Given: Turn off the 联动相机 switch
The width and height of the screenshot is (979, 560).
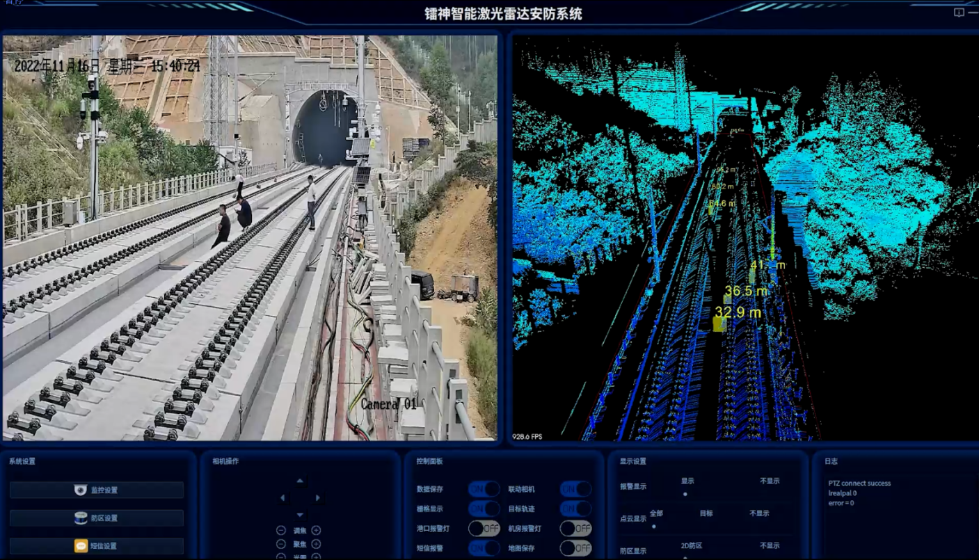Looking at the screenshot, I should click(575, 489).
